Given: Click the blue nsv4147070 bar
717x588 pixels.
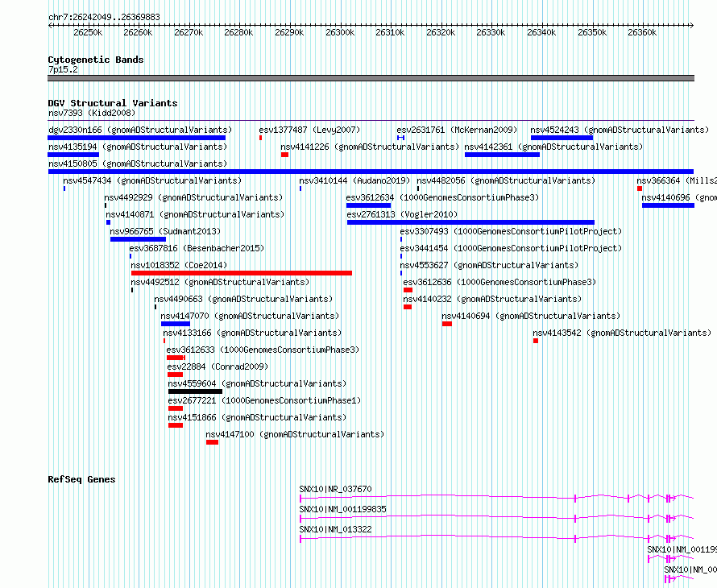Looking at the screenshot, I should (176, 324).
